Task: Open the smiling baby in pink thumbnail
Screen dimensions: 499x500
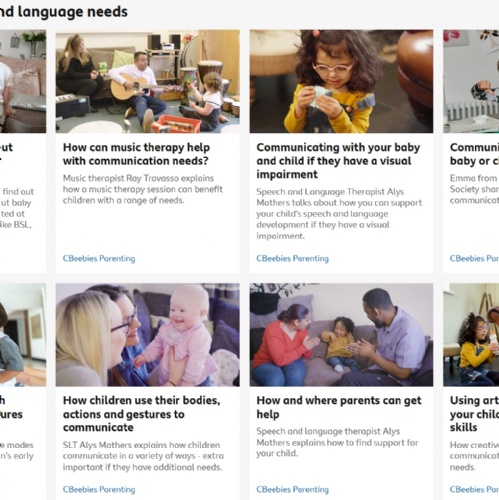Action: tap(147, 335)
